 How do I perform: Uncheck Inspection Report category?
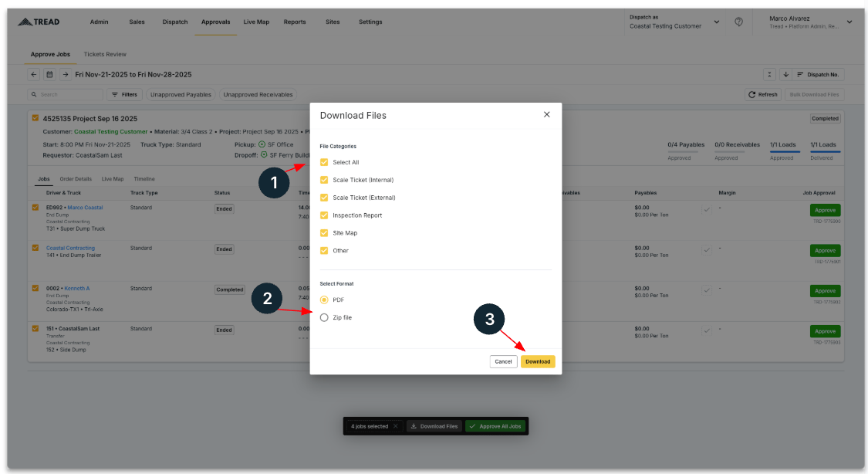point(324,215)
